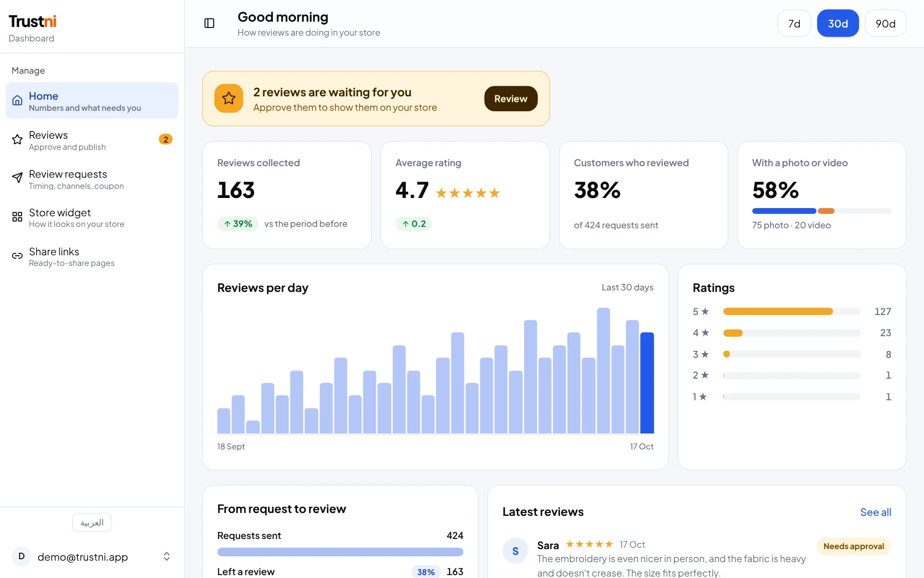Click the 5-star ratings bar
The width and height of the screenshot is (924, 578).
(792, 312)
